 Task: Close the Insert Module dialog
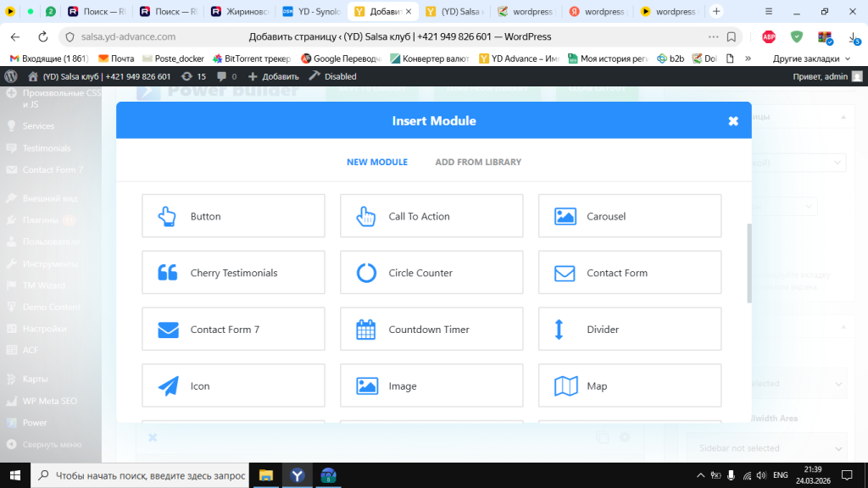click(x=733, y=121)
